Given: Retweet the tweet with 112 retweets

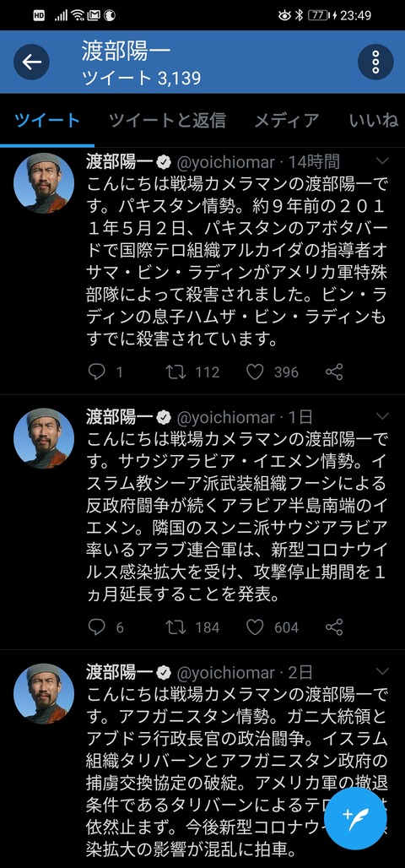Looking at the screenshot, I should point(176,372).
